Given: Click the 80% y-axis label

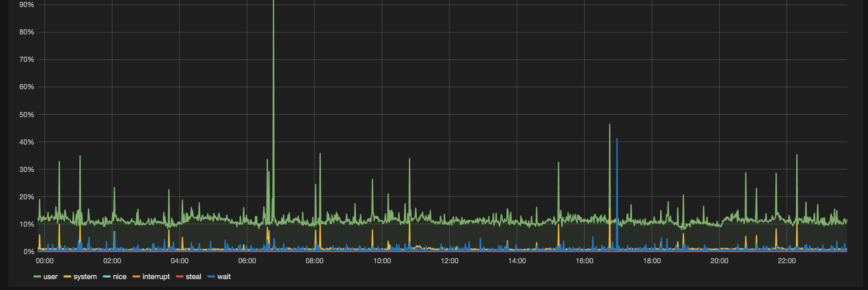Looking at the screenshot, I should [x=27, y=32].
